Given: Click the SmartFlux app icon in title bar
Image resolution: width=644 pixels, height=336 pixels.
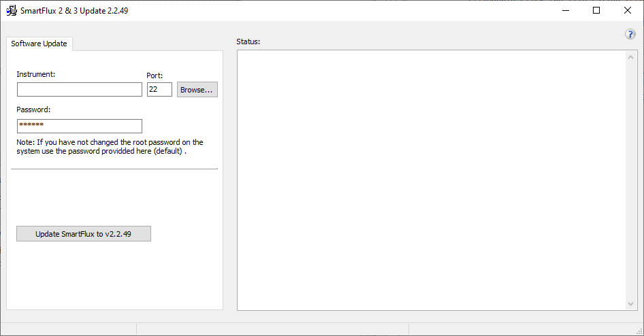Looking at the screenshot, I should pos(12,11).
